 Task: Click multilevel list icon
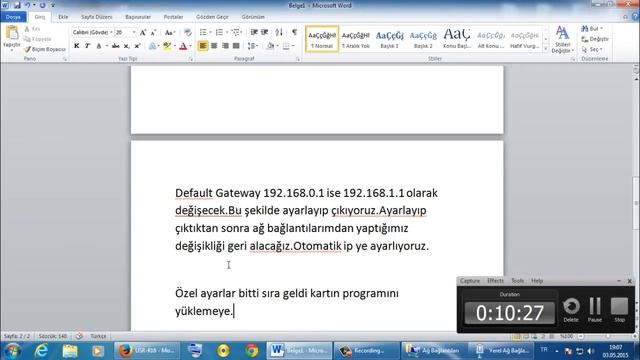click(236, 32)
